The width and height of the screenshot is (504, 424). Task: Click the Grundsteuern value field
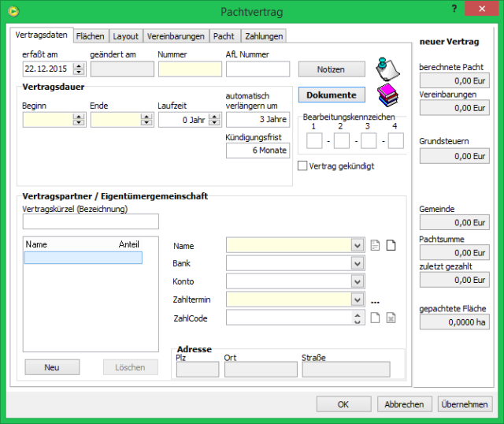tap(454, 156)
